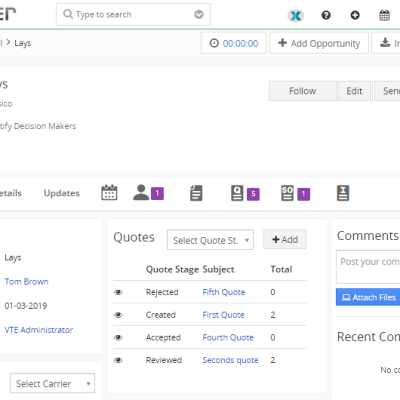400x400 pixels.
Task: Open the sales order SO tab icon
Action: 287,193
